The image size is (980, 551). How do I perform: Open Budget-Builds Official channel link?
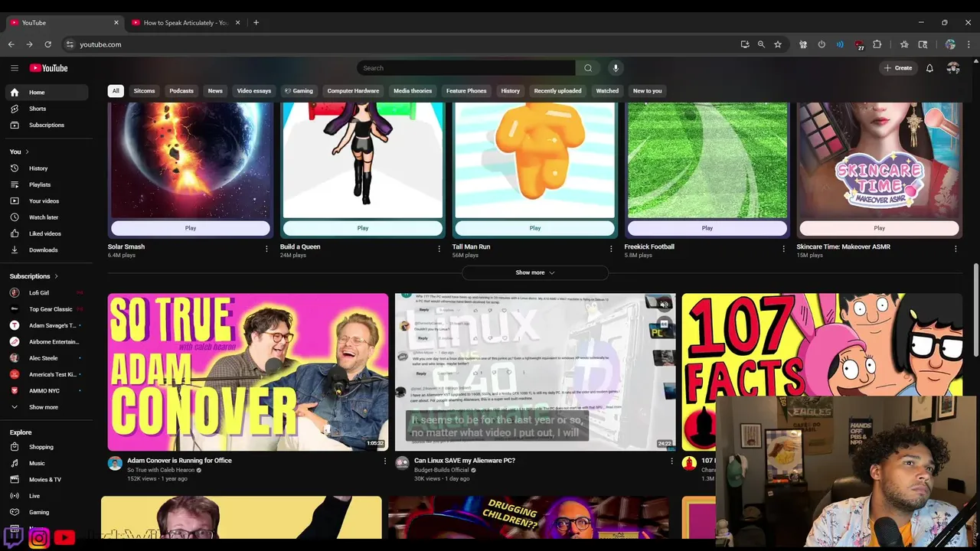click(x=442, y=470)
